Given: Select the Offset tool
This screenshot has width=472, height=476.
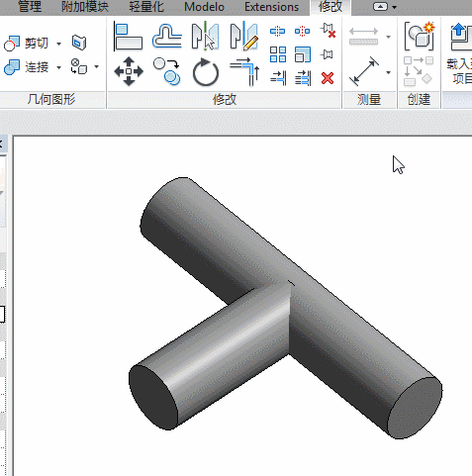Looking at the screenshot, I should (x=167, y=37).
